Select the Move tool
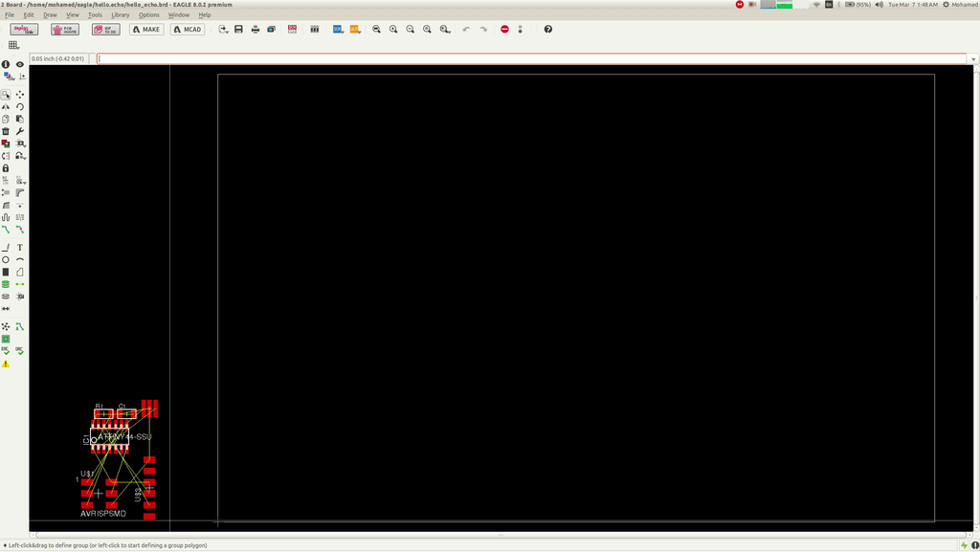Viewport: 980px width, 552px height. [20, 95]
